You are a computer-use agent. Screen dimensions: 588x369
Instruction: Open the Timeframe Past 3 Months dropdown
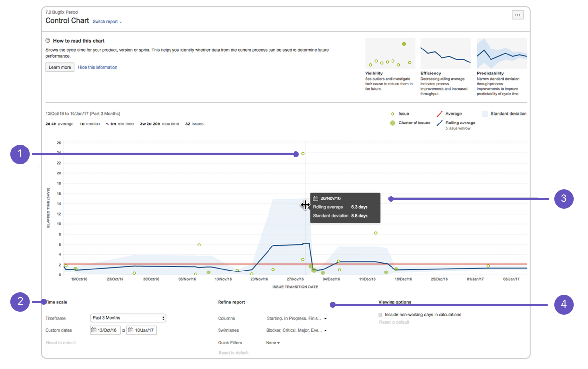[128, 318]
